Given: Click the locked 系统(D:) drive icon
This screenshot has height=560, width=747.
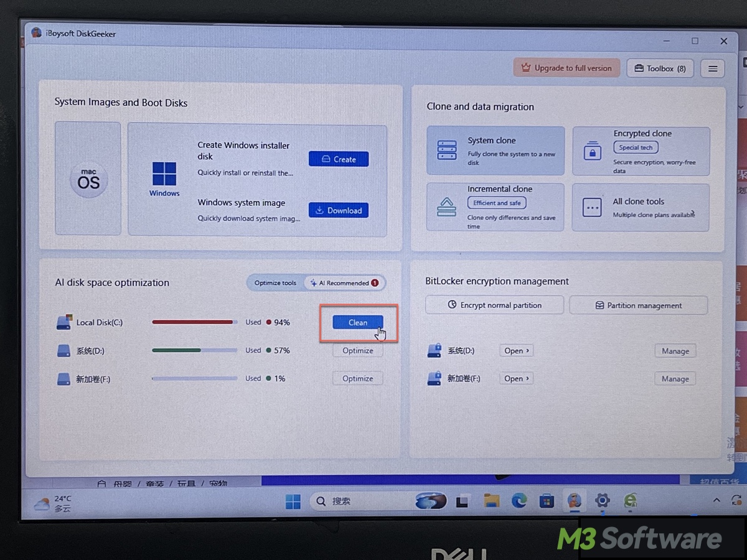Looking at the screenshot, I should [x=435, y=351].
